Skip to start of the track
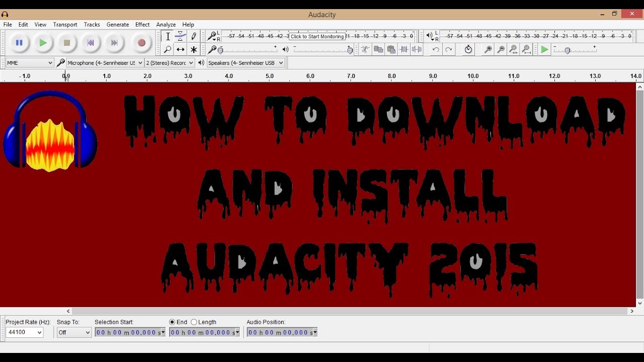The height and width of the screenshot is (362, 644). [x=91, y=43]
